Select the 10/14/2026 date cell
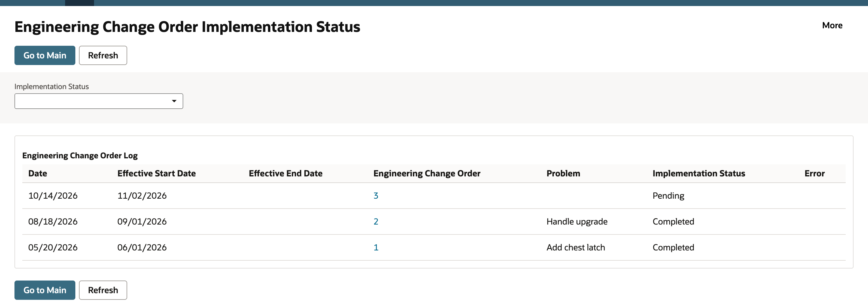The height and width of the screenshot is (301, 868). (53, 196)
